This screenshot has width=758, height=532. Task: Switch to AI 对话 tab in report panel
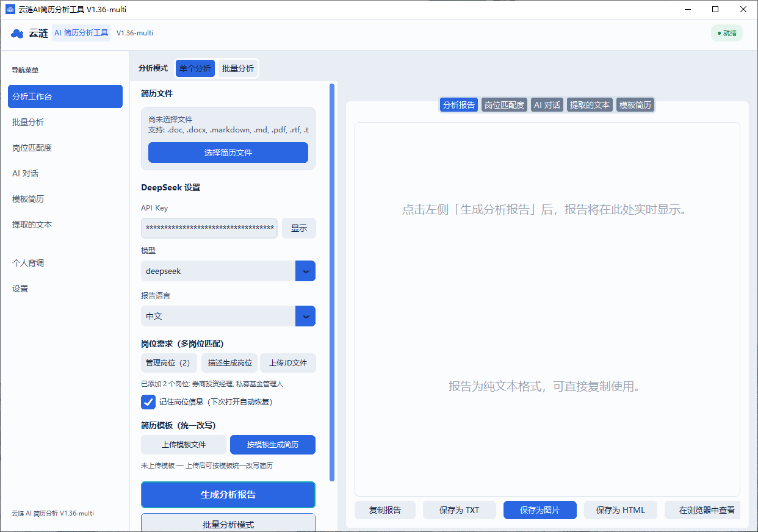tap(547, 105)
